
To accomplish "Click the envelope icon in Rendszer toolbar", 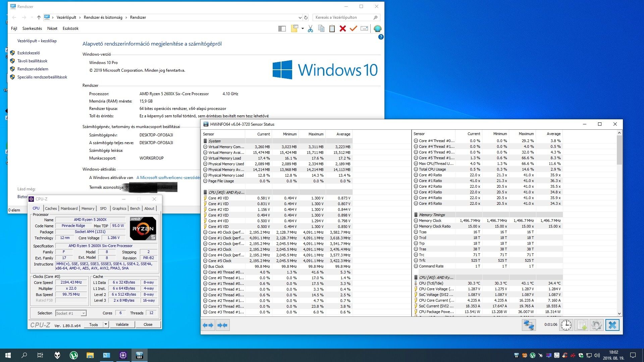I will 364,28.
